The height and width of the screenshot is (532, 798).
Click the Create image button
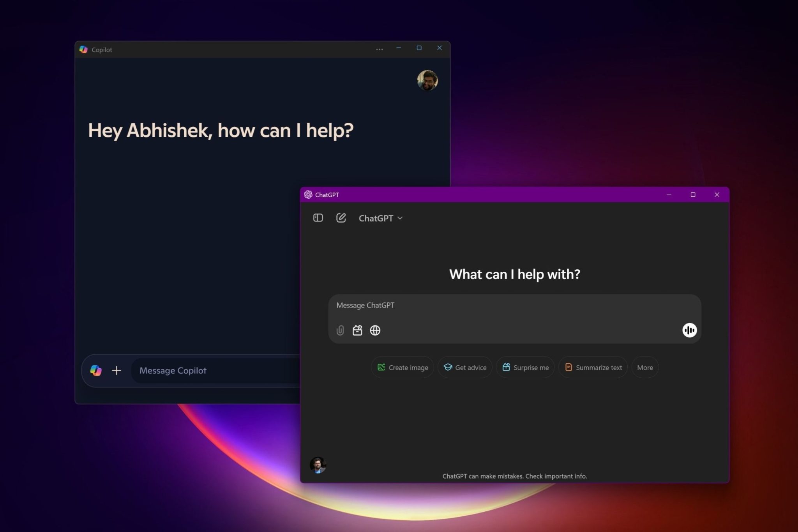click(402, 367)
